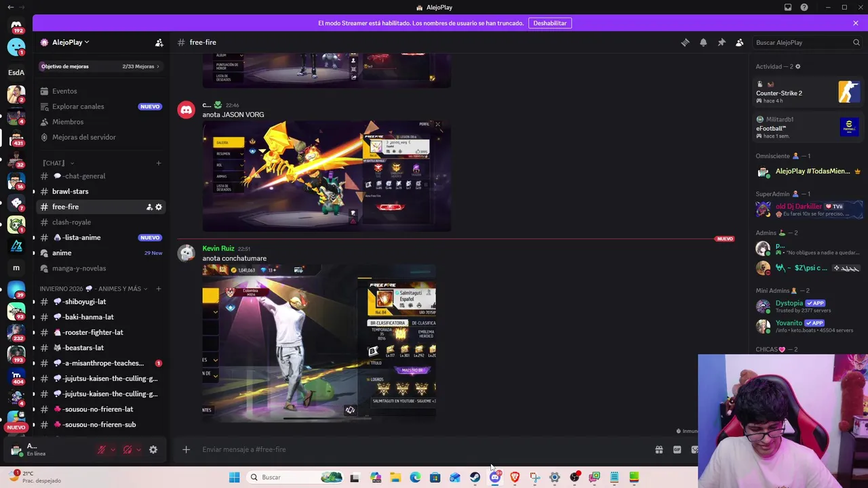Add channel to INVIERNO 2026 category
The image size is (868, 488).
click(159, 289)
